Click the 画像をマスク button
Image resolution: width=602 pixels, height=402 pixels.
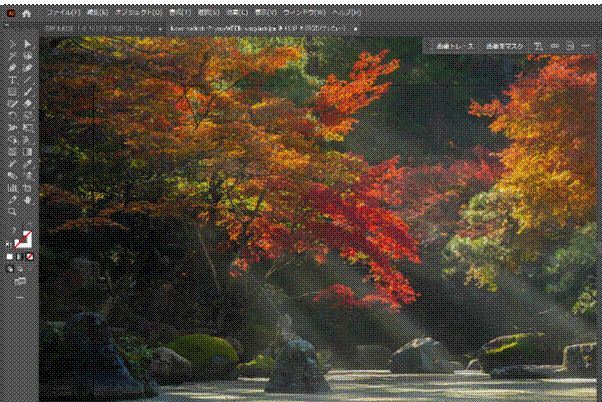point(503,46)
